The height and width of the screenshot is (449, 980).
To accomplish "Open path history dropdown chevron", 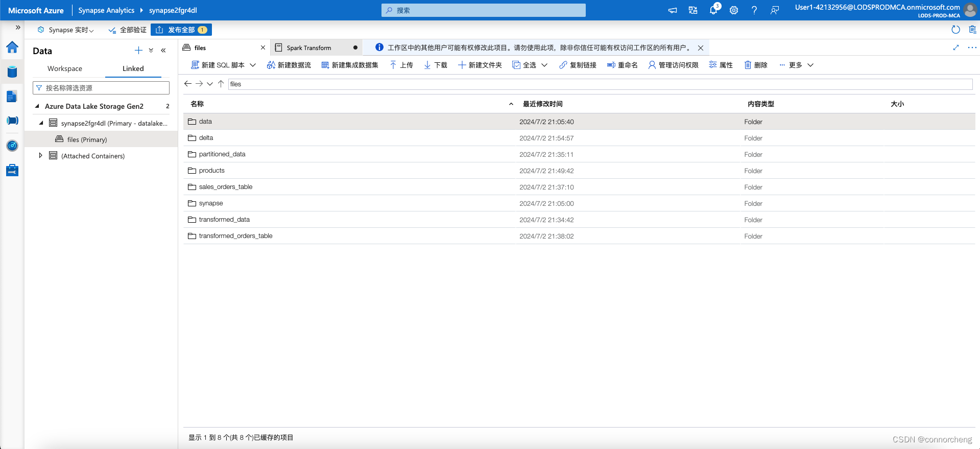I will click(210, 84).
